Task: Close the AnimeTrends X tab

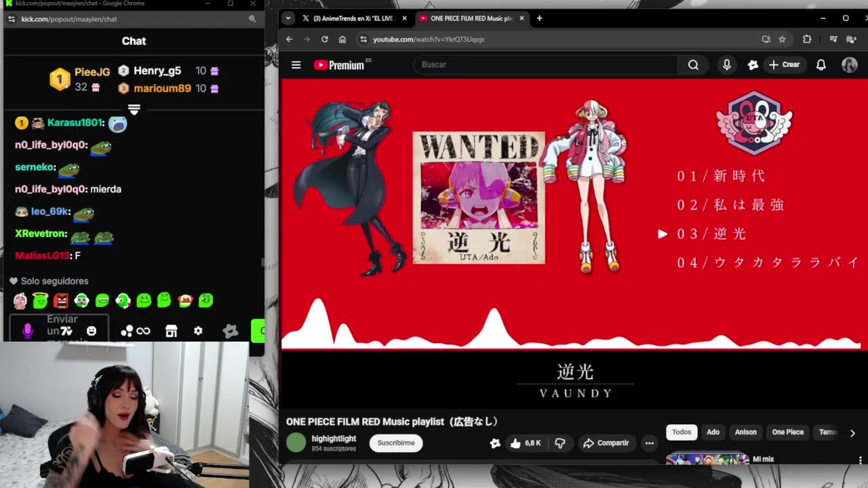Action: [405, 18]
